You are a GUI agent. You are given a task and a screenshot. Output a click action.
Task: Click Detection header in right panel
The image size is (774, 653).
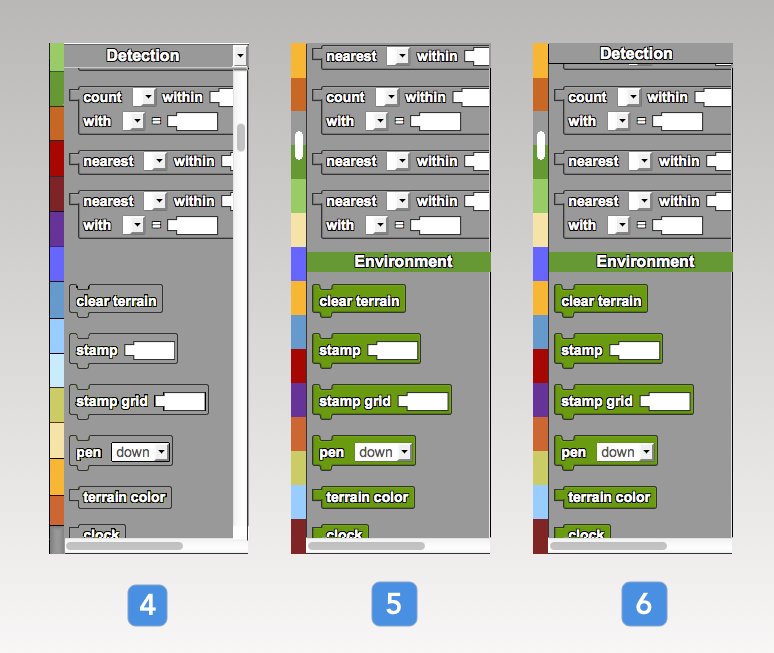(x=640, y=53)
